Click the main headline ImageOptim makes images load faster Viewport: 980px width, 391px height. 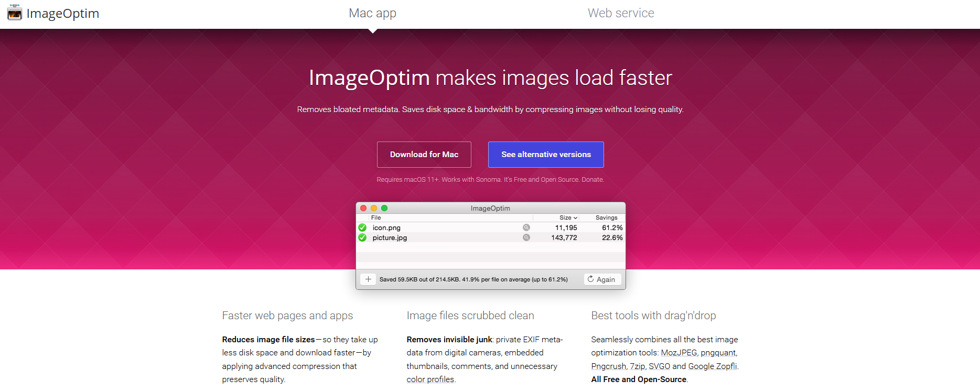[490, 78]
